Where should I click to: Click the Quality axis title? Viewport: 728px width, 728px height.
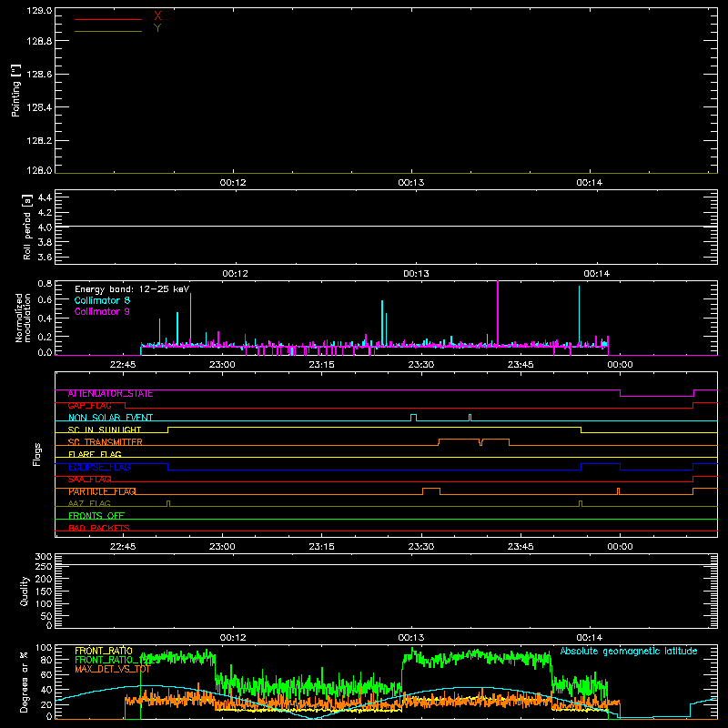tap(25, 591)
